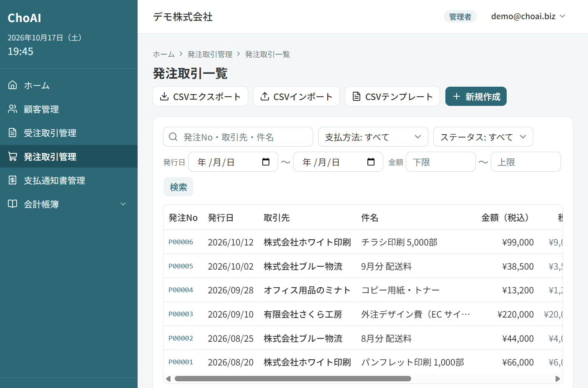Open the demo@choai.biz account menu
The height and width of the screenshot is (388, 588).
coord(528,16)
